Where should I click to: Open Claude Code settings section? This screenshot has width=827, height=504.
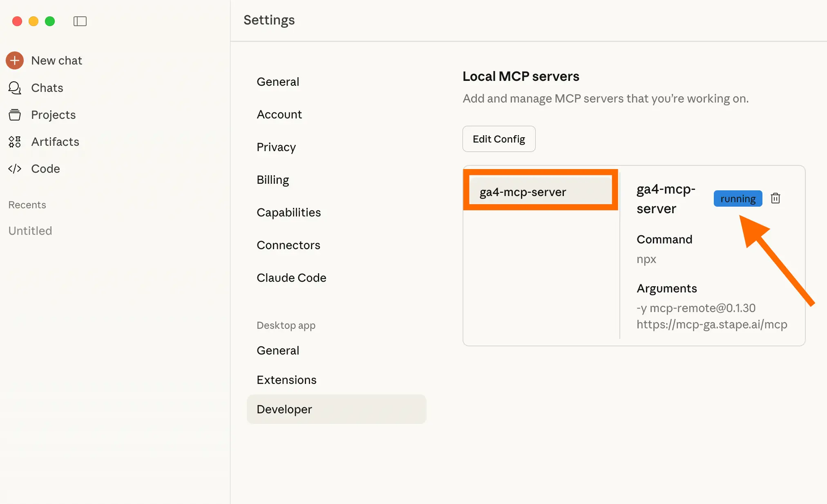(291, 278)
